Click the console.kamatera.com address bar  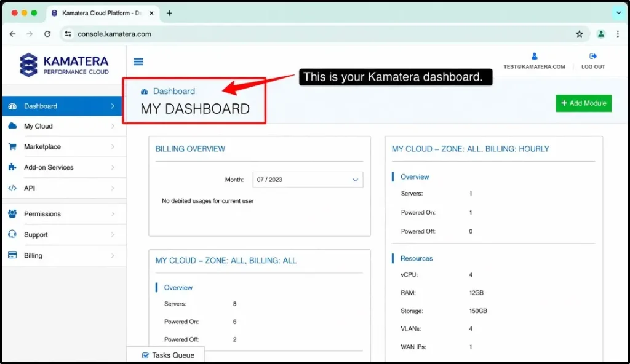[x=114, y=34]
